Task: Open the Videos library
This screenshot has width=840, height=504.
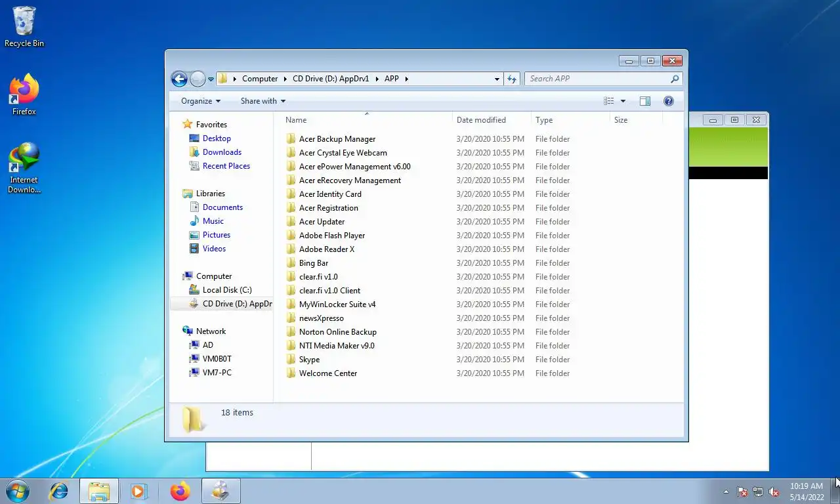Action: tap(214, 249)
